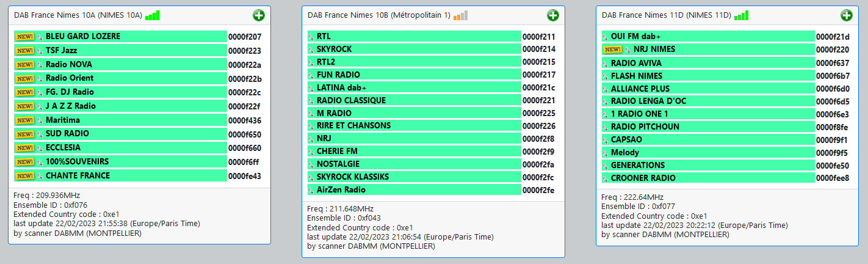Select the FLASH NIMES station row

point(708,76)
